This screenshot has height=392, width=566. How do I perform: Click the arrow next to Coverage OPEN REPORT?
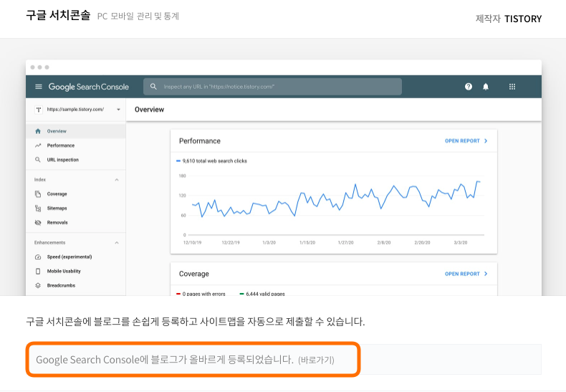(486, 274)
